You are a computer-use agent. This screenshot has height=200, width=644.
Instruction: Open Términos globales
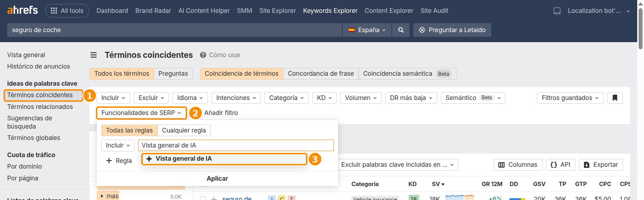click(x=34, y=138)
